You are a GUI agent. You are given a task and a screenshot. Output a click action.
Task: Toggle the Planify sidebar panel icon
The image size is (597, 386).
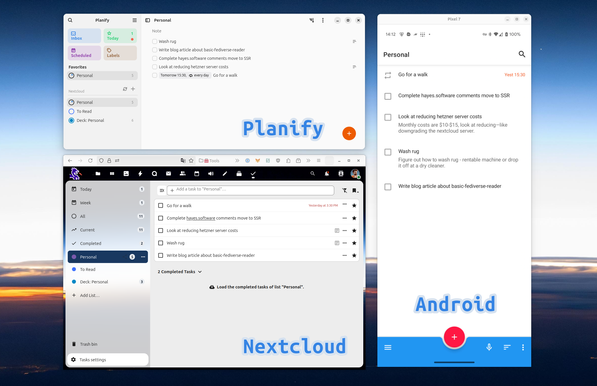click(148, 20)
